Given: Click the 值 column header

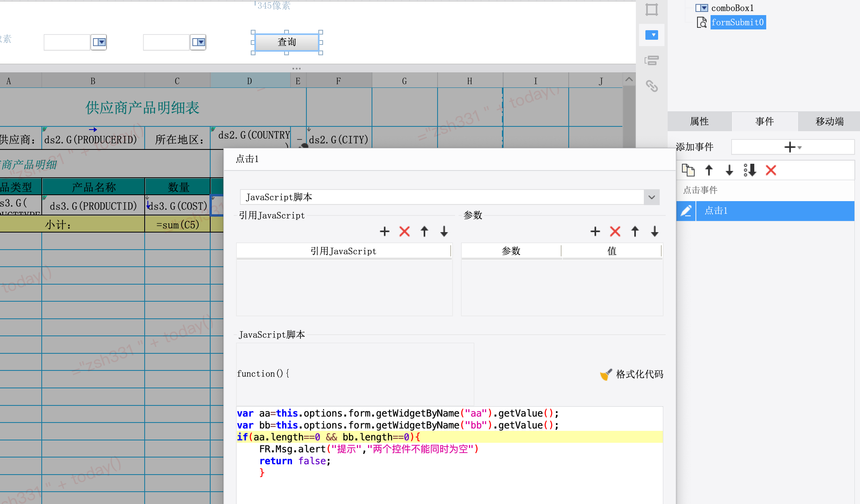Looking at the screenshot, I should pyautogui.click(x=612, y=251).
